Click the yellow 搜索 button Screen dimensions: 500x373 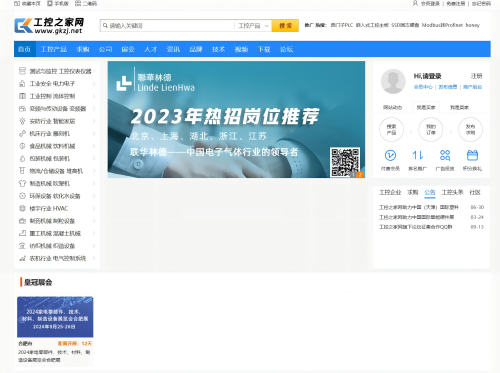[285, 26]
